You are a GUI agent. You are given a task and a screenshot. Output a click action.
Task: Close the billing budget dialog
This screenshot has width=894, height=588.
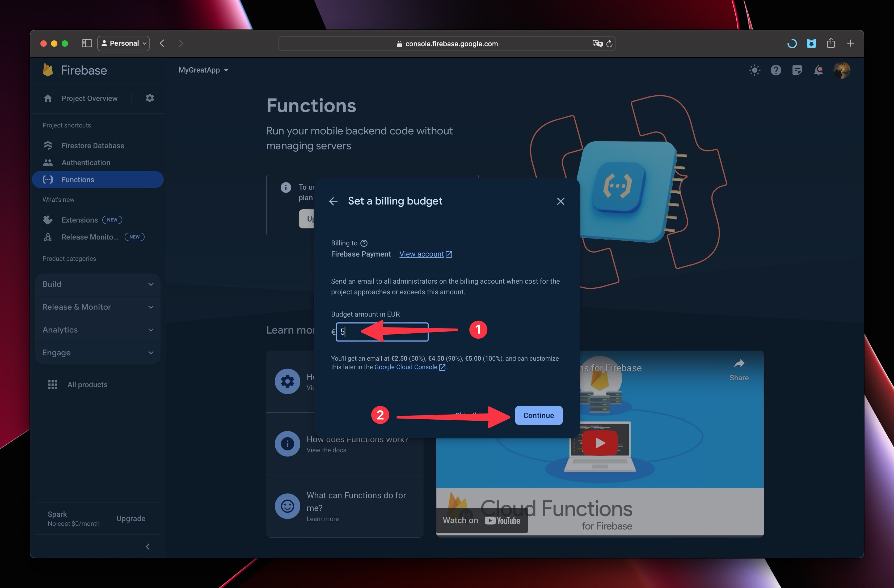pyautogui.click(x=560, y=201)
